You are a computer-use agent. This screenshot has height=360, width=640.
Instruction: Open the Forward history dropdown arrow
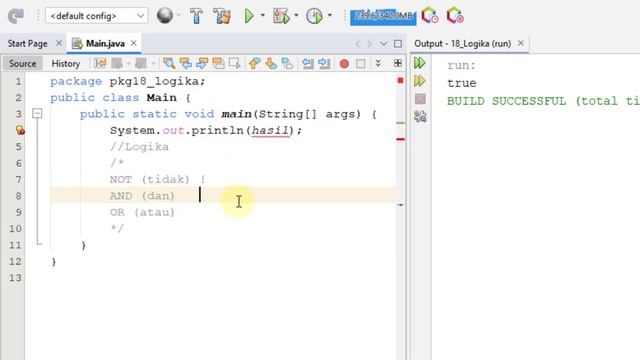[x=153, y=63]
